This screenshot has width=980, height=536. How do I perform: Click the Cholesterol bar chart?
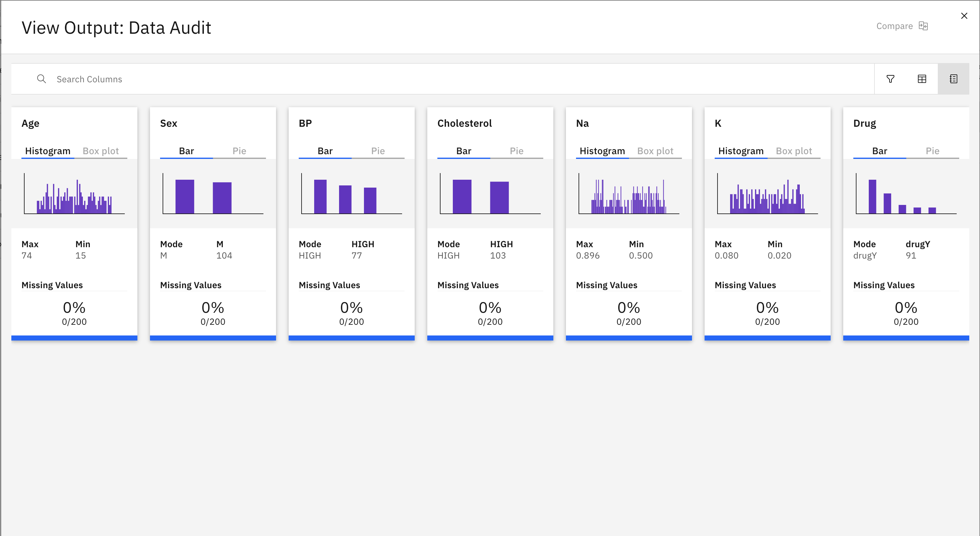(x=490, y=193)
